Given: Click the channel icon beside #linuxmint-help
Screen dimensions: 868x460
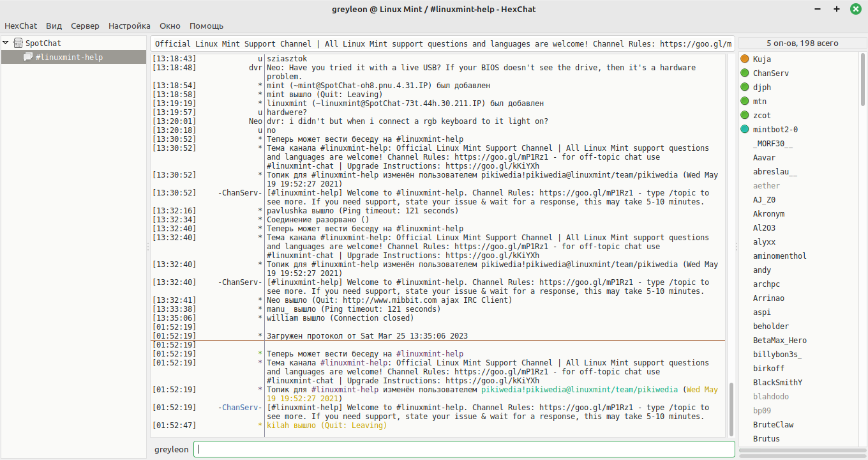Looking at the screenshot, I should [27, 57].
